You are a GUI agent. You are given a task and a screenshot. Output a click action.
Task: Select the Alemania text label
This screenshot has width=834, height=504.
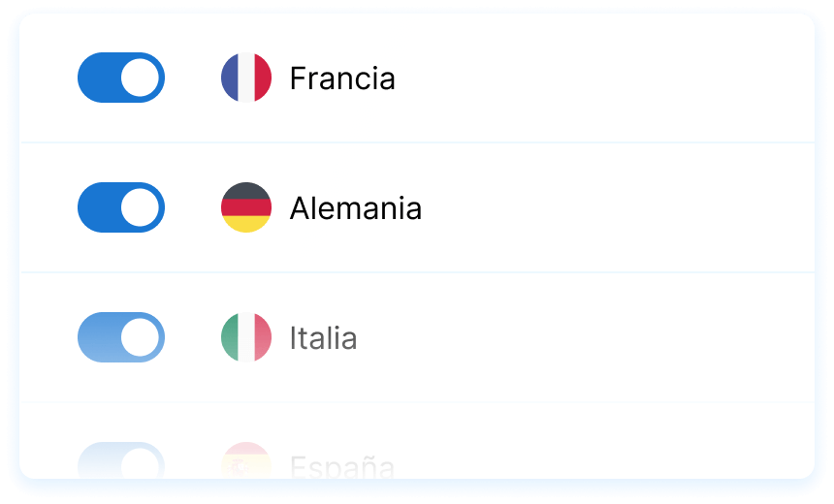pos(355,208)
